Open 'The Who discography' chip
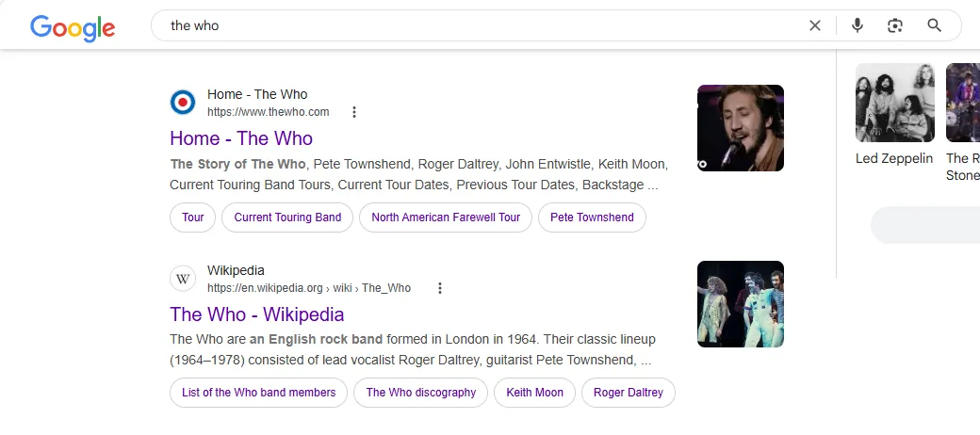This screenshot has width=980, height=435. pos(420,393)
